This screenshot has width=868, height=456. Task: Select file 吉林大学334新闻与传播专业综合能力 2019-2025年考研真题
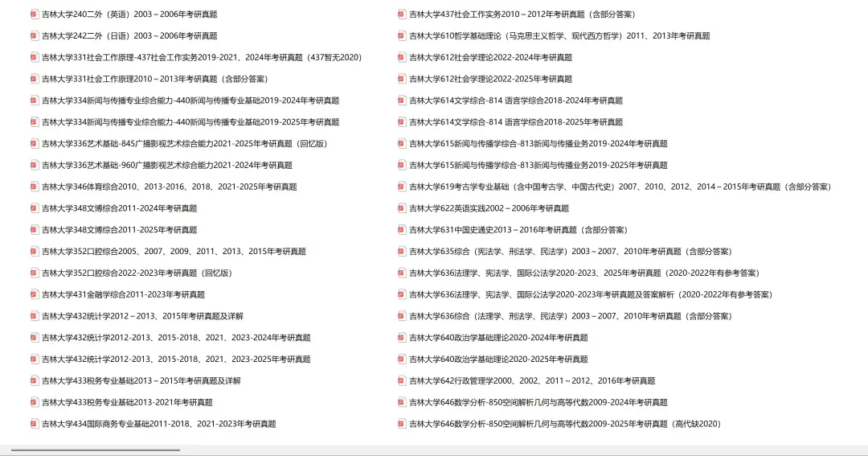click(x=185, y=122)
